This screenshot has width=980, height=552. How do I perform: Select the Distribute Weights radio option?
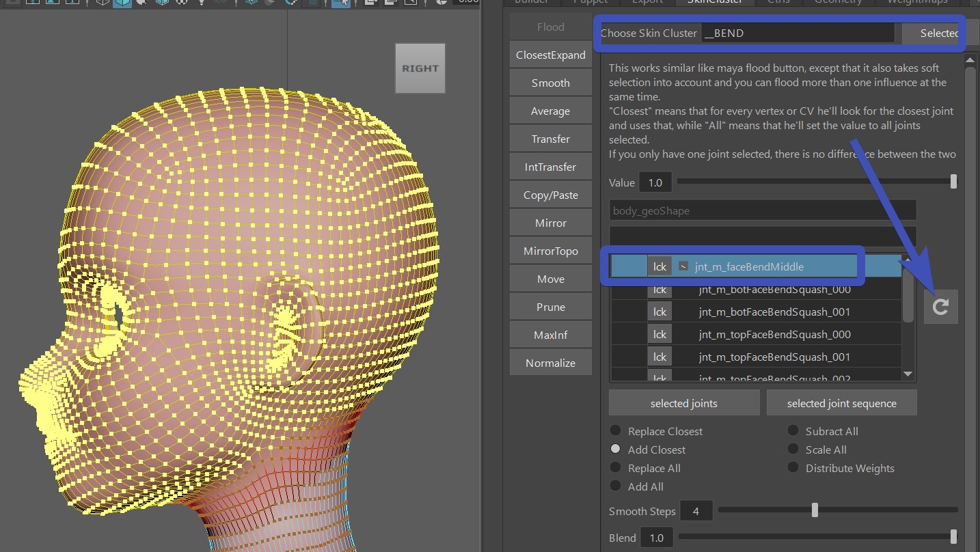click(x=793, y=467)
